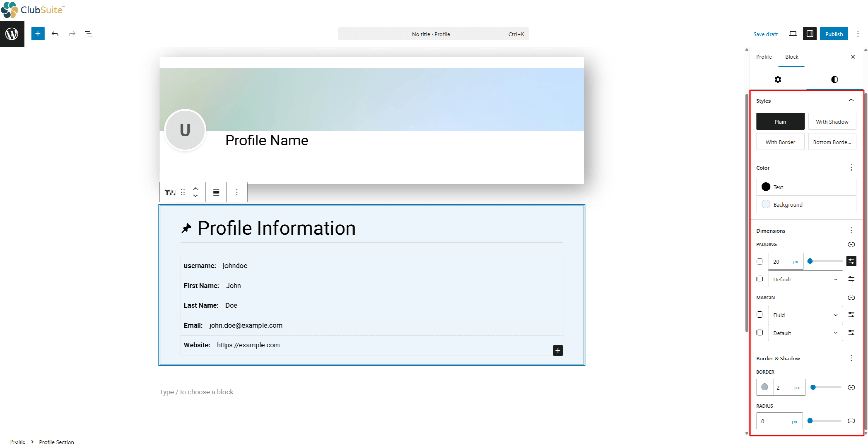Open the block inserter with the plus icon
Image resolution: width=868 pixels, height=447 pixels.
38,34
